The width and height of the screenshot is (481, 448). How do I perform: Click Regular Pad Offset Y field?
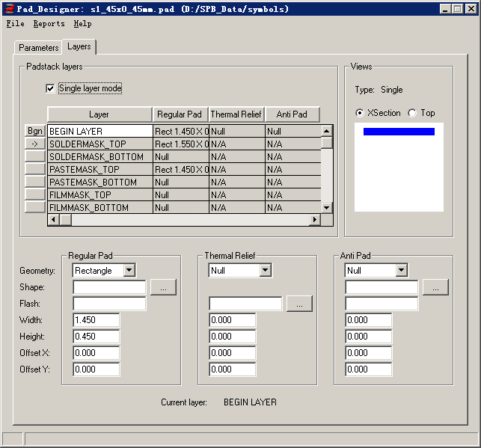point(96,369)
